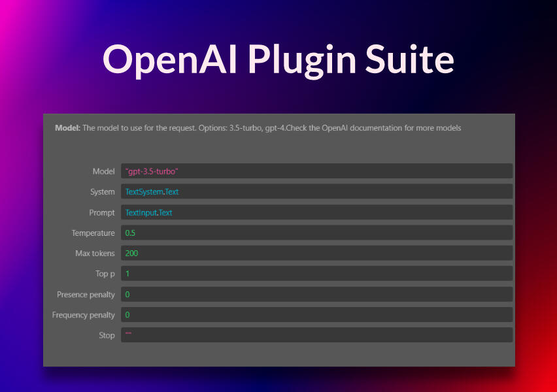This screenshot has width=557, height=392.
Task: Select the System field with TextSystem.Text
Action: [x=316, y=192]
